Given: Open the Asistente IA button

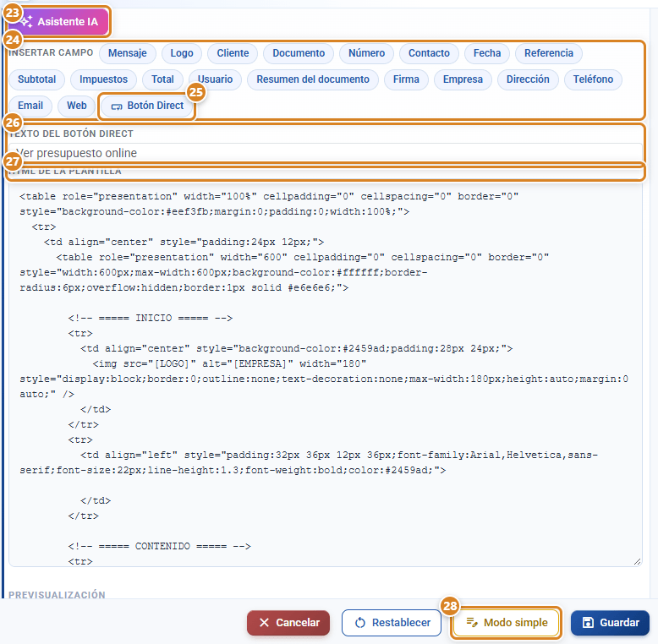Looking at the screenshot, I should click(58, 21).
